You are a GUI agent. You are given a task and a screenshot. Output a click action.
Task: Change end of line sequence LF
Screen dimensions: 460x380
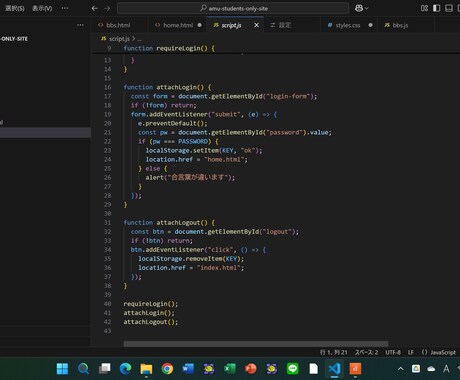[x=411, y=352]
